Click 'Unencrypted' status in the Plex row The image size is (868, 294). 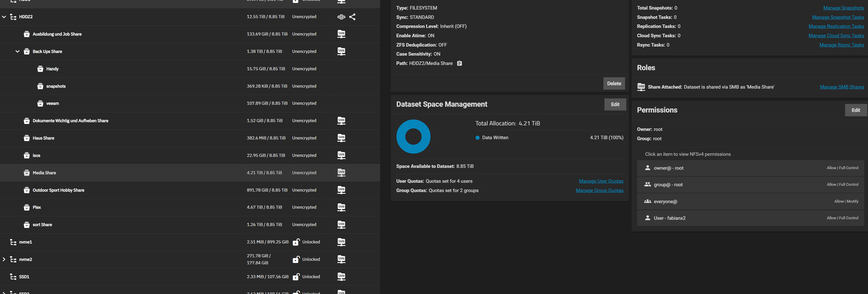[x=304, y=207]
